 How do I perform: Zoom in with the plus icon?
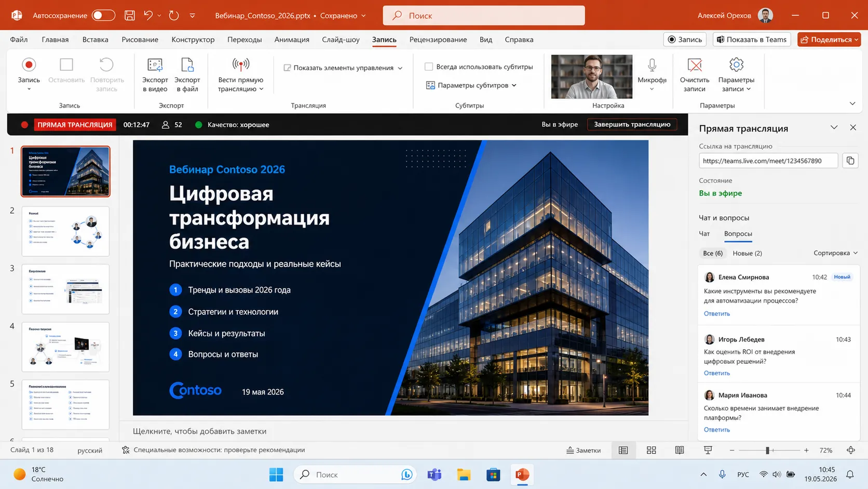coord(806,450)
